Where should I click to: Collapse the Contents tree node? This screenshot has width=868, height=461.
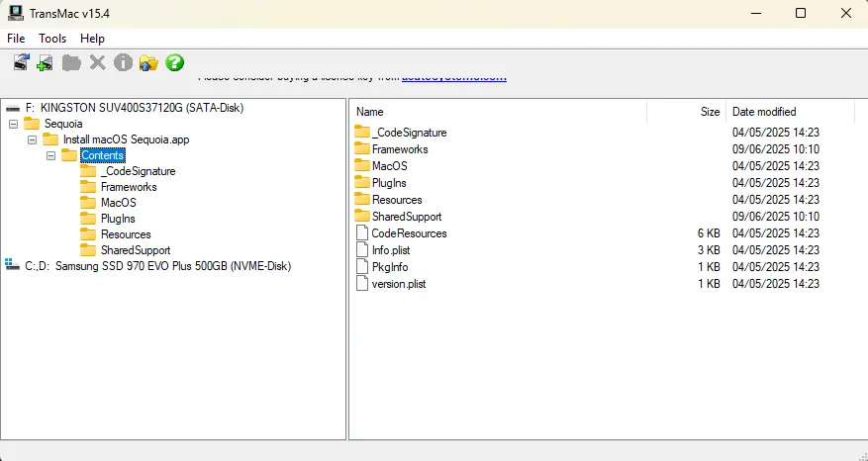point(50,155)
